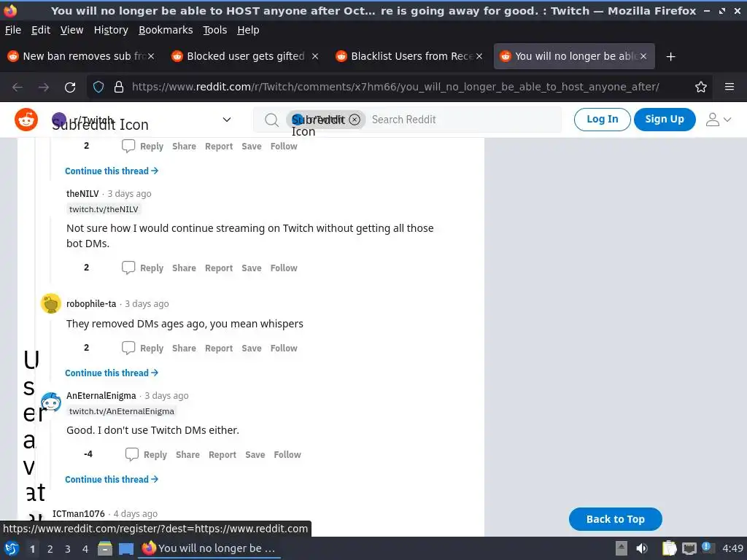Open the Bookmarks menu
Screen dimensions: 747x560
click(166, 30)
